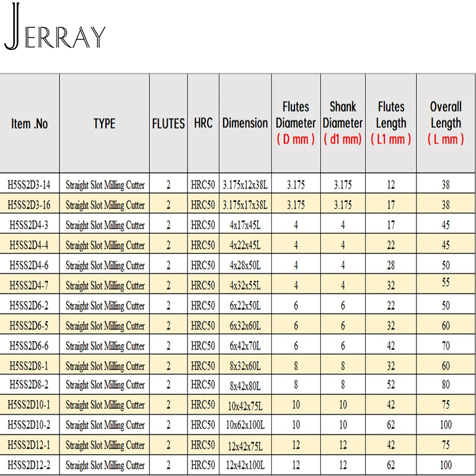The height and width of the screenshot is (476, 476).
Task: Click the 'Flutes Diameter (D mm)' header
Action: point(296,123)
